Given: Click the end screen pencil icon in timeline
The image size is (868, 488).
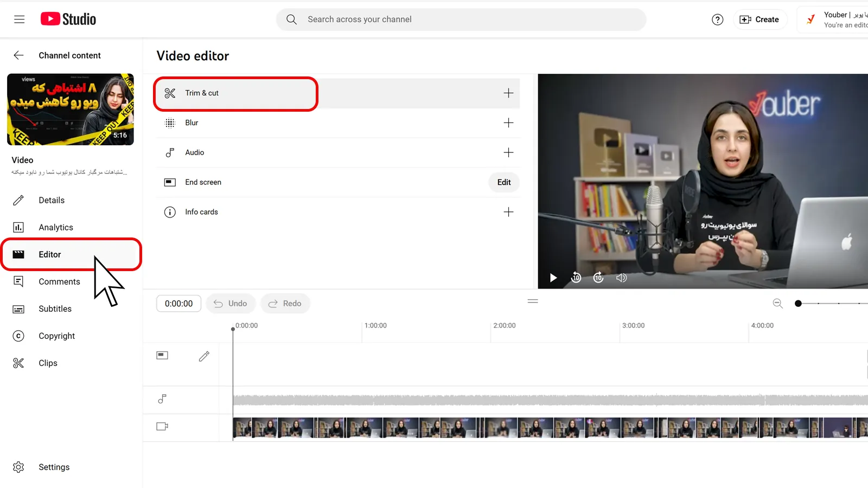Looking at the screenshot, I should pyautogui.click(x=204, y=356).
